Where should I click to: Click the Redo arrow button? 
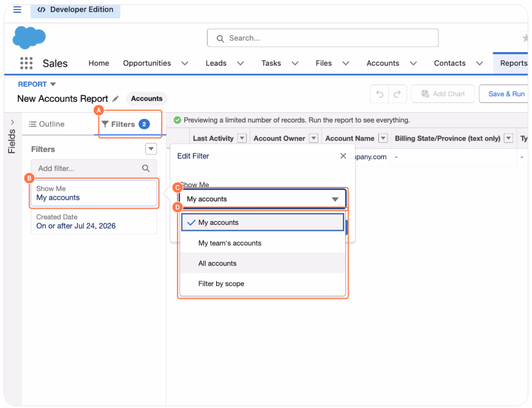point(397,94)
